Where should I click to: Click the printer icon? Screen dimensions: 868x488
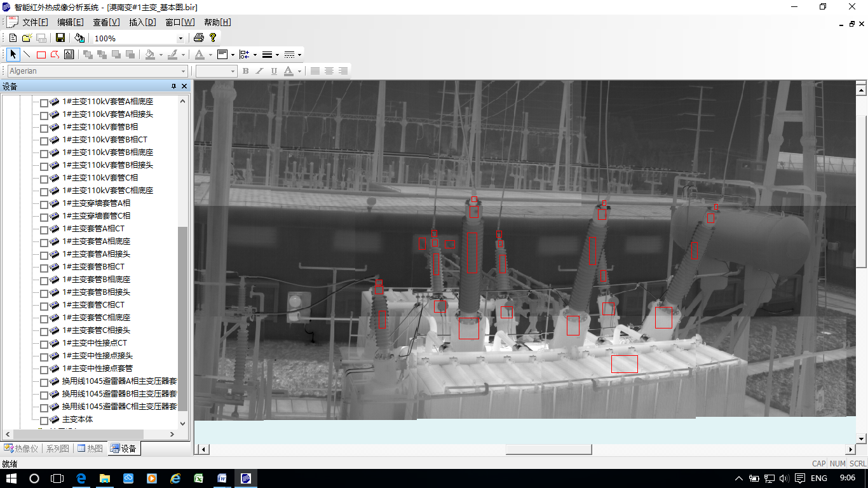[x=199, y=38]
